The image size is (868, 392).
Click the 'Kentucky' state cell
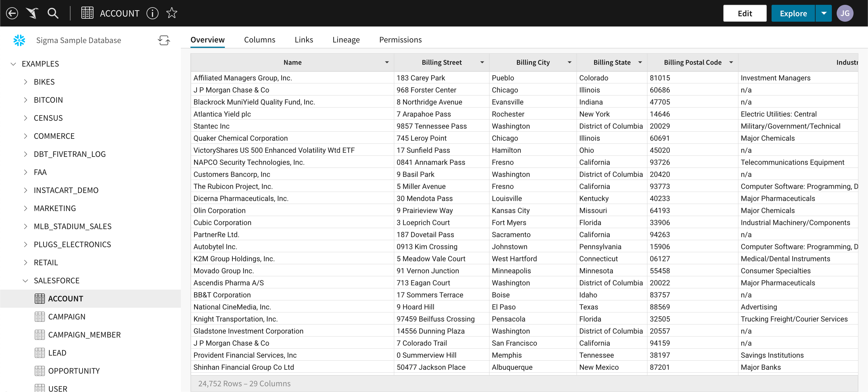pos(612,198)
